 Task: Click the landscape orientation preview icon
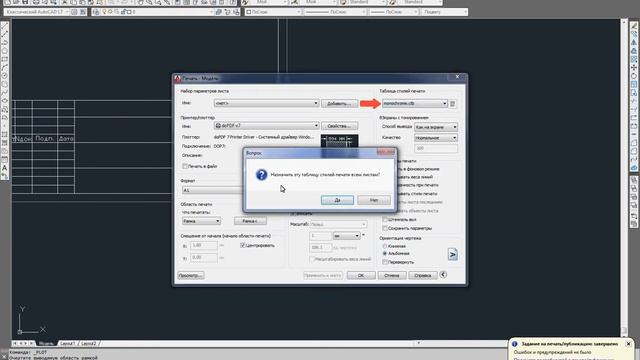pos(453,254)
